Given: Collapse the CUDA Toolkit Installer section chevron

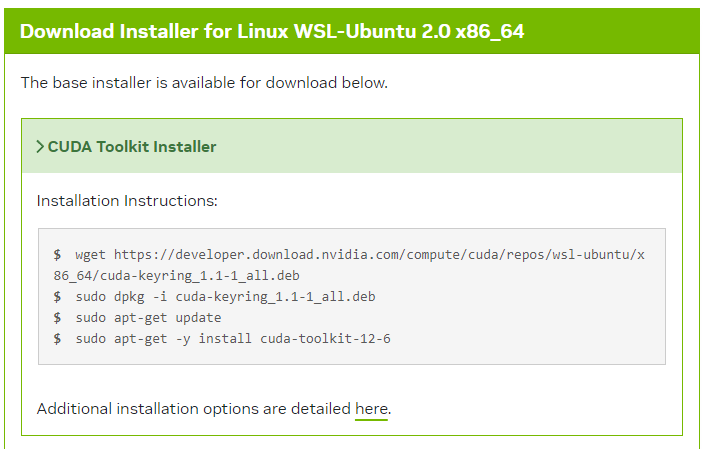Looking at the screenshot, I should (40, 147).
